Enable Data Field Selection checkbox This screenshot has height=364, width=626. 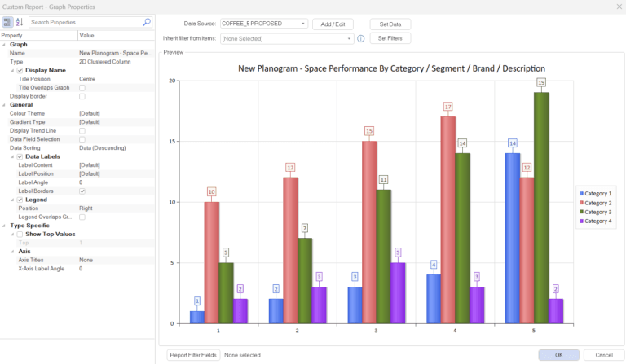click(82, 139)
